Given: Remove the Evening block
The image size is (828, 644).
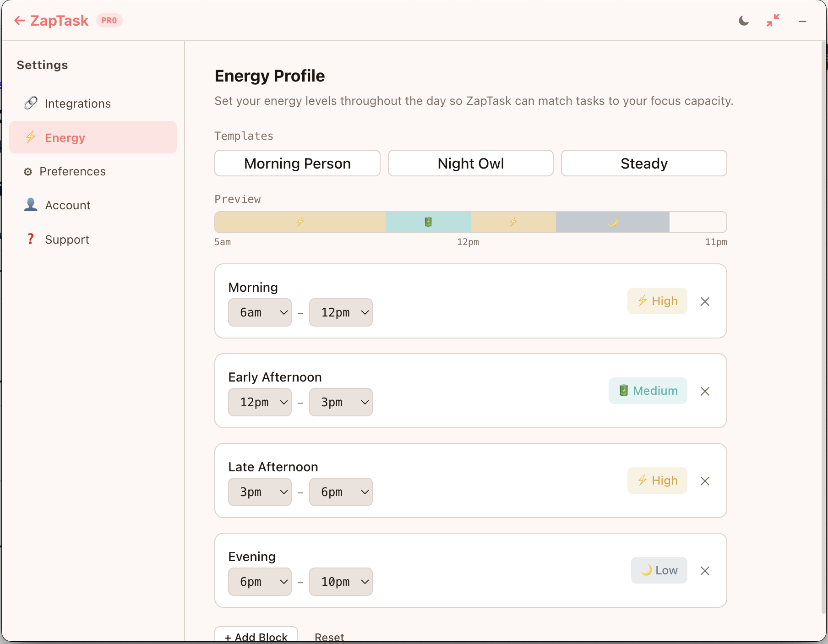Looking at the screenshot, I should click(x=705, y=571).
